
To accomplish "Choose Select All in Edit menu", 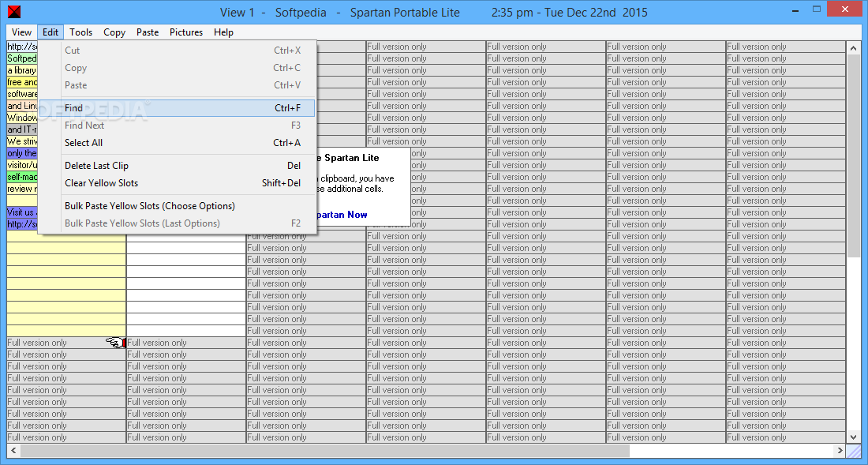I will (177, 143).
